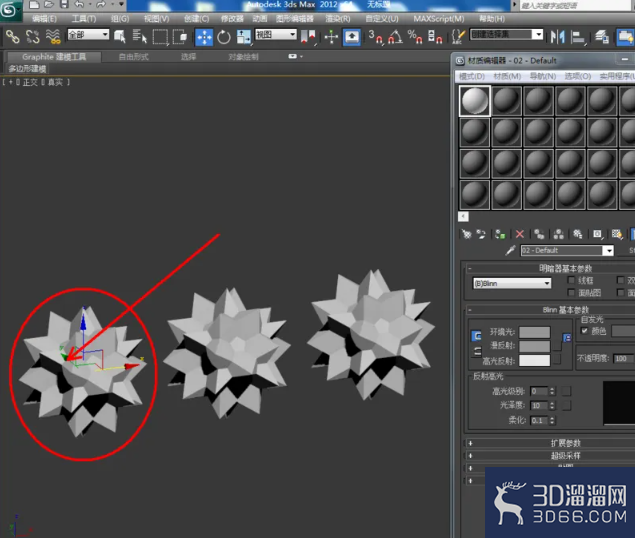Toggle the Window/Crossing selection mode
635x538 pixels.
[x=180, y=37]
